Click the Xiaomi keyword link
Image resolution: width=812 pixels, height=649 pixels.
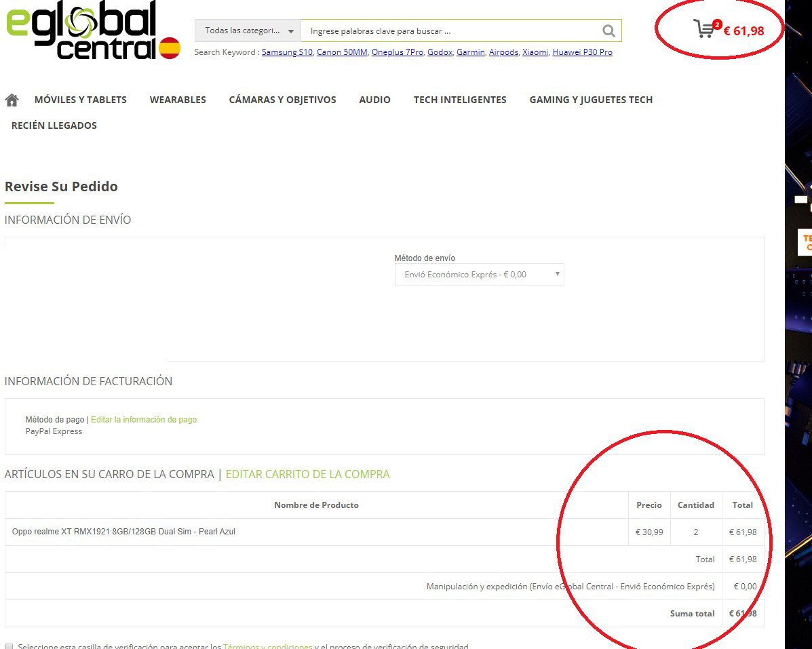click(535, 52)
